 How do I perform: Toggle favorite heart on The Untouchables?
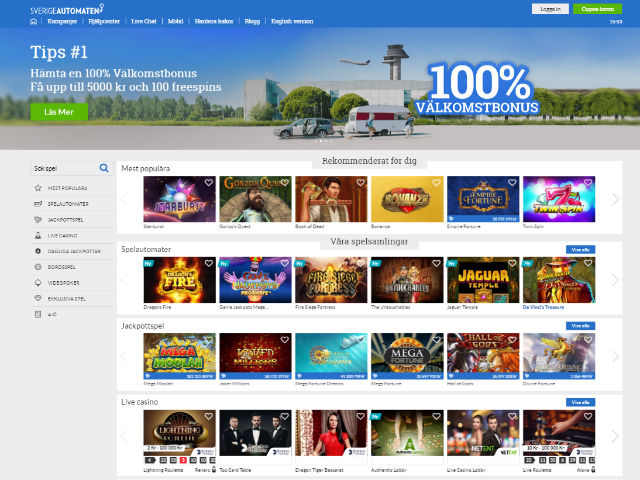pos(436,263)
